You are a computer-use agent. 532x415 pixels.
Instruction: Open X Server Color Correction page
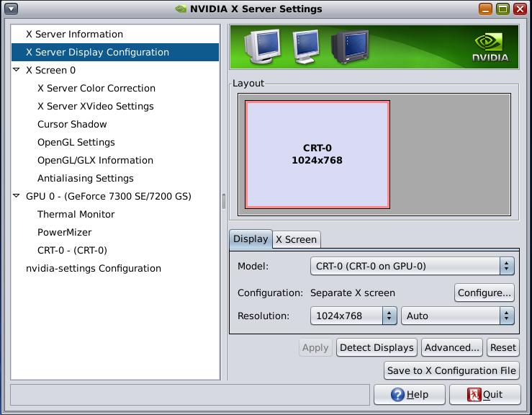(96, 88)
